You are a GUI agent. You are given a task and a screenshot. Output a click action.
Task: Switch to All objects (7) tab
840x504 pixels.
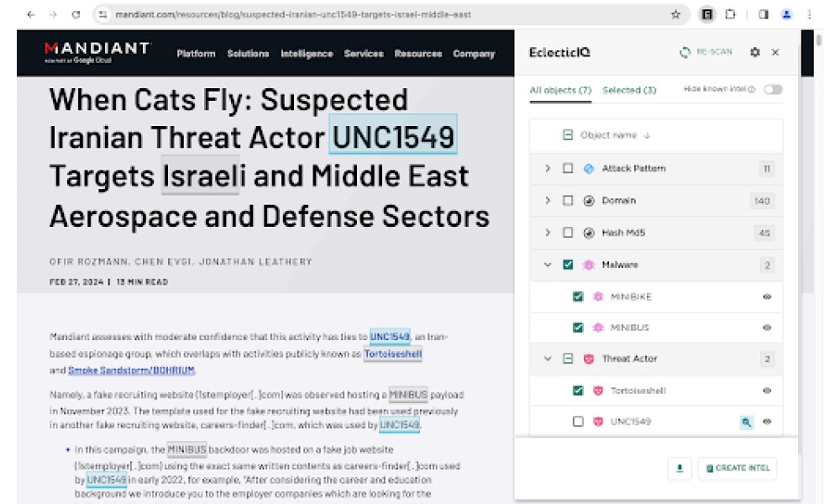(x=560, y=91)
